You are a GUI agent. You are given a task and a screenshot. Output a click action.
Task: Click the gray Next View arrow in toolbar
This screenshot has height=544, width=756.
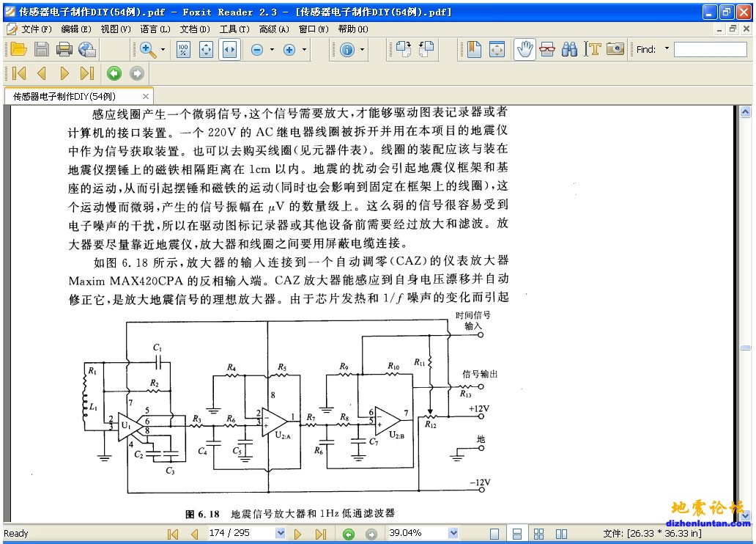click(x=137, y=73)
